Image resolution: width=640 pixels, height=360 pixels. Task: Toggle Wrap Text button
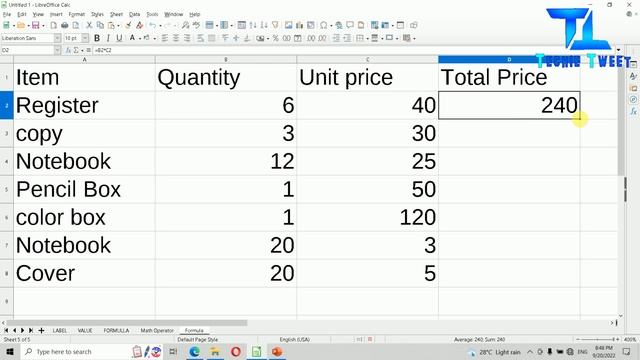[200, 38]
